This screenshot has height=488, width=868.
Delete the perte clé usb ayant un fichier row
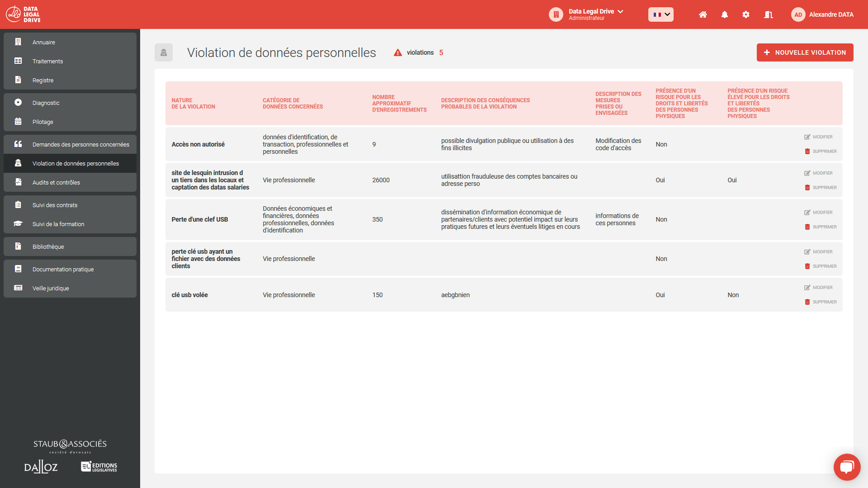click(x=821, y=266)
